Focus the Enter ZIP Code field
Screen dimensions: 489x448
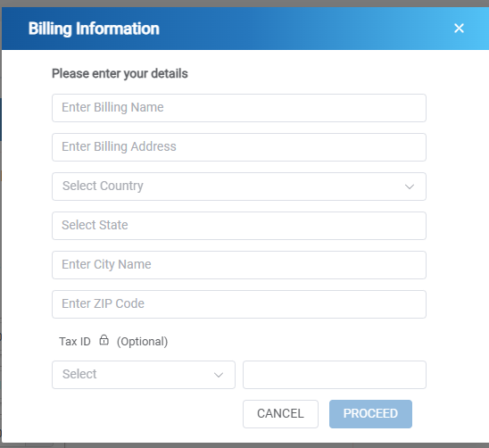point(239,304)
